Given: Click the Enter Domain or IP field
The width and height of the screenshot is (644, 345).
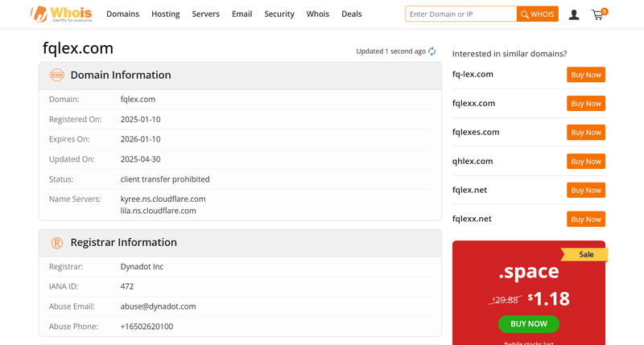Looking at the screenshot, I should 460,14.
